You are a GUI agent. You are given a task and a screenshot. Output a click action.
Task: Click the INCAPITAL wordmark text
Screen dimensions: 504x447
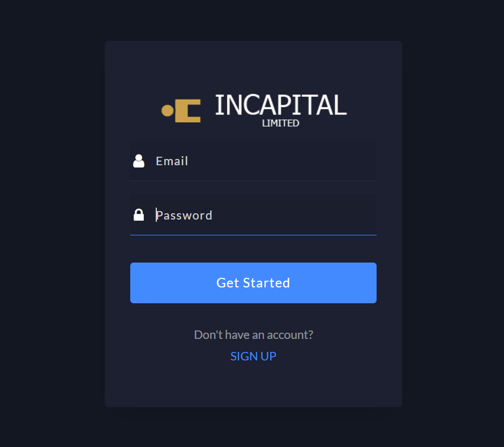click(281, 105)
